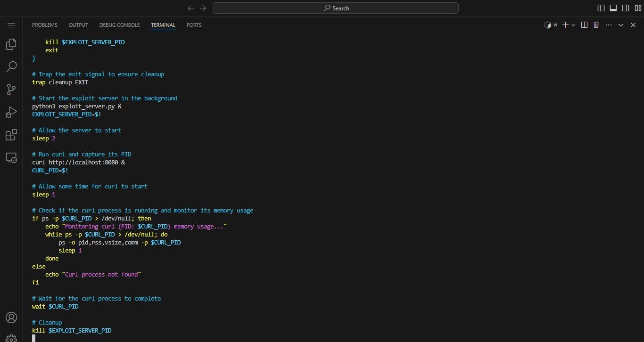The height and width of the screenshot is (342, 644).
Task: Switch to the DEBUG CONSOLE tab
Action: tap(119, 25)
